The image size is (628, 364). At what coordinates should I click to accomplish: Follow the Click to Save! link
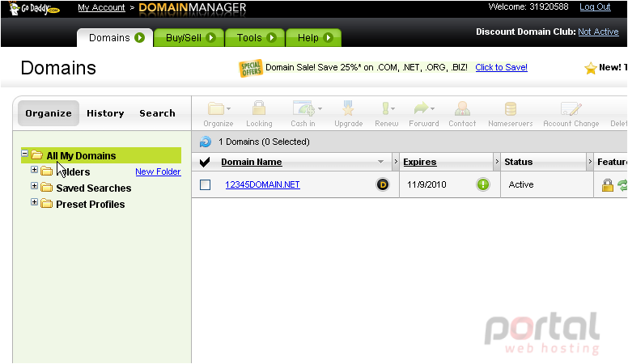tap(502, 67)
